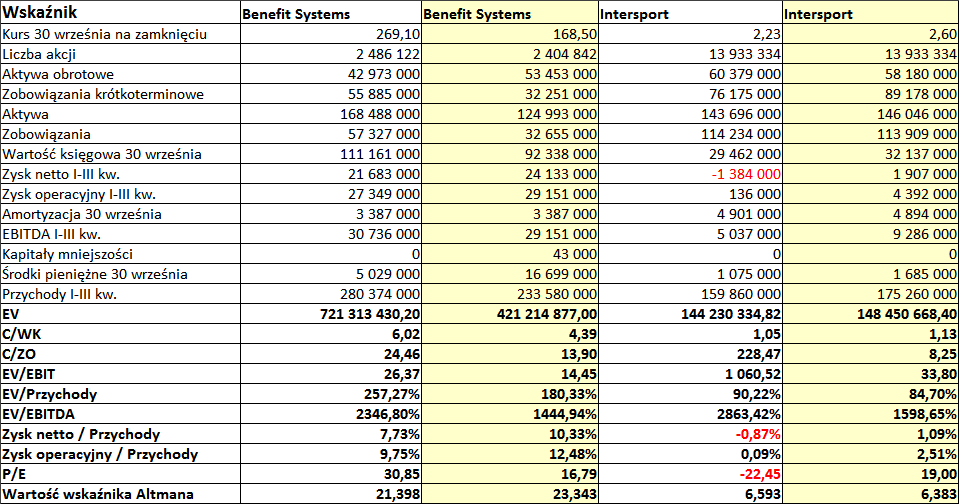Click the cell containing 114 234 000

(691, 134)
